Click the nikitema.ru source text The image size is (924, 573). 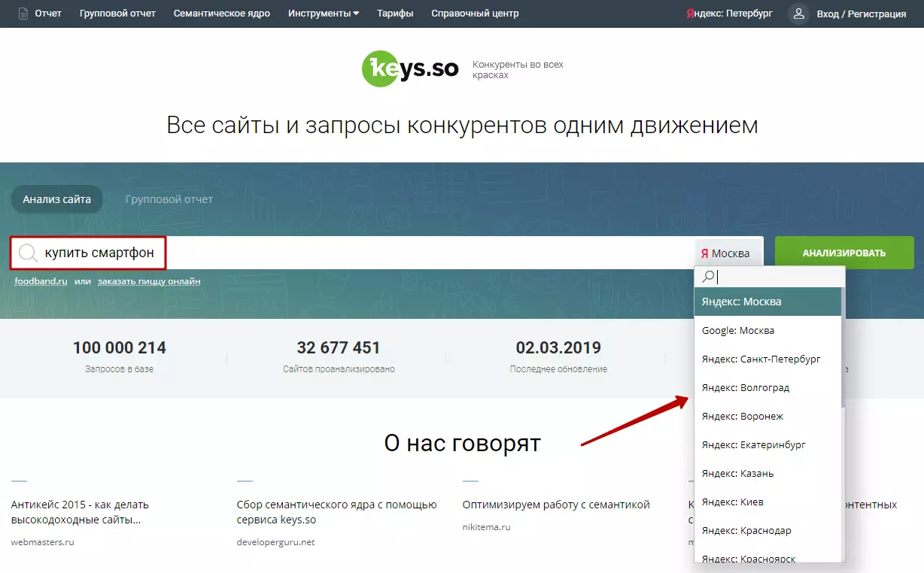coord(487,526)
